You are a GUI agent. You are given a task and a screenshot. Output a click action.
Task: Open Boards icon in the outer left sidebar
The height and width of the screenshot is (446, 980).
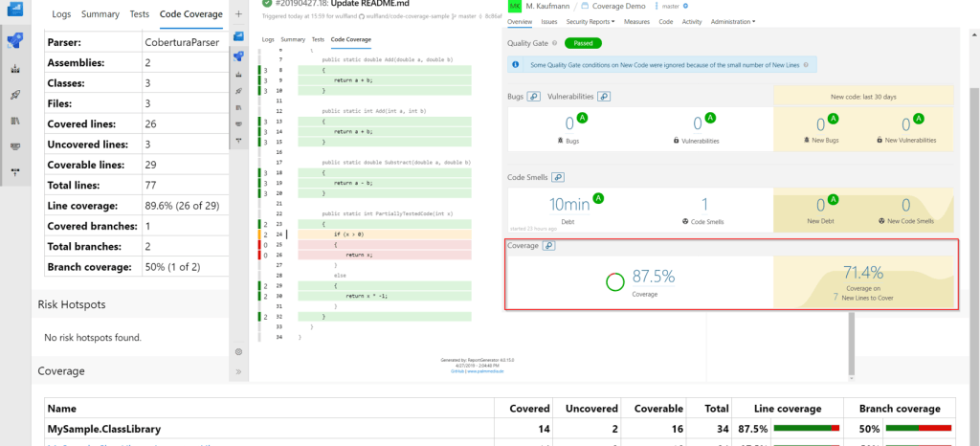pyautogui.click(x=15, y=69)
